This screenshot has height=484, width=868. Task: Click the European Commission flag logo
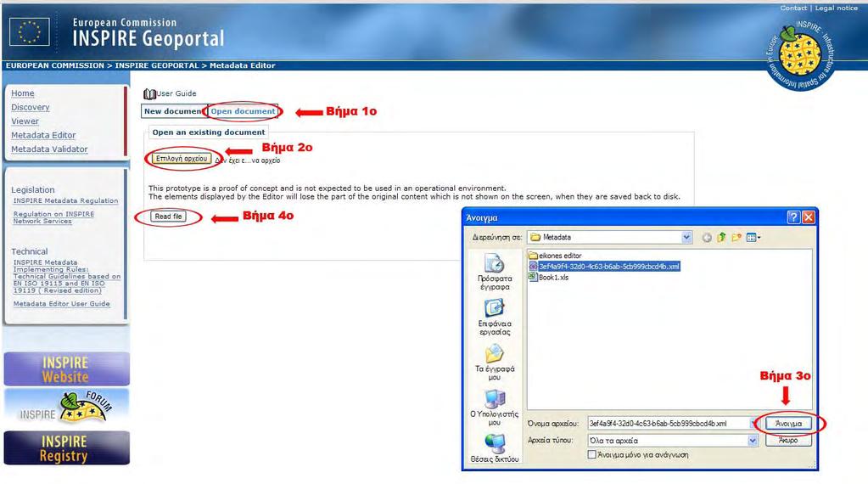point(30,31)
